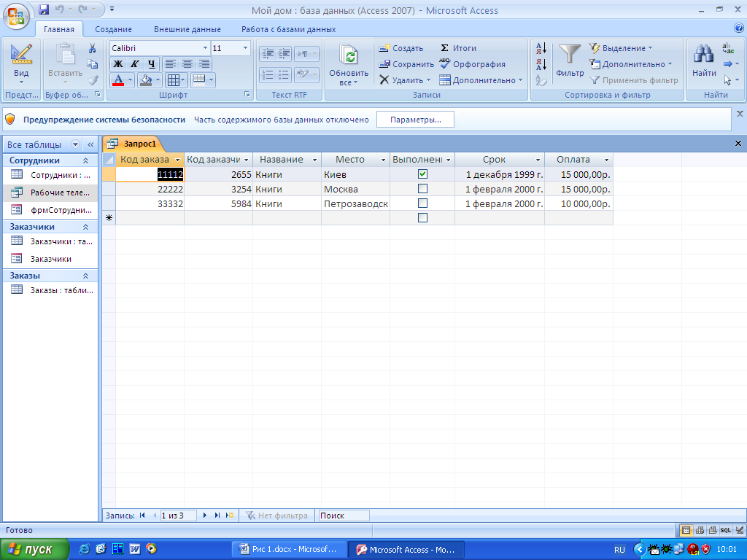The width and height of the screenshot is (747, 560).
Task: Click alternate row color icon
Action: (x=200, y=79)
